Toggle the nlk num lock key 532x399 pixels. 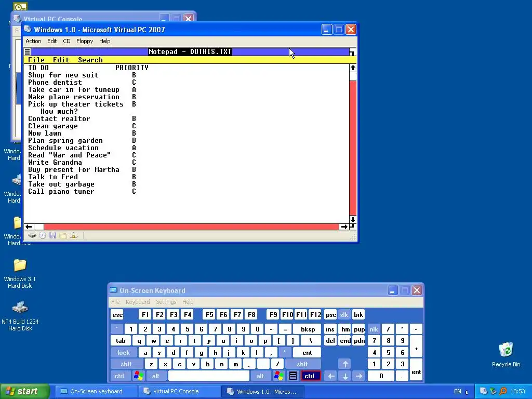coord(374,329)
